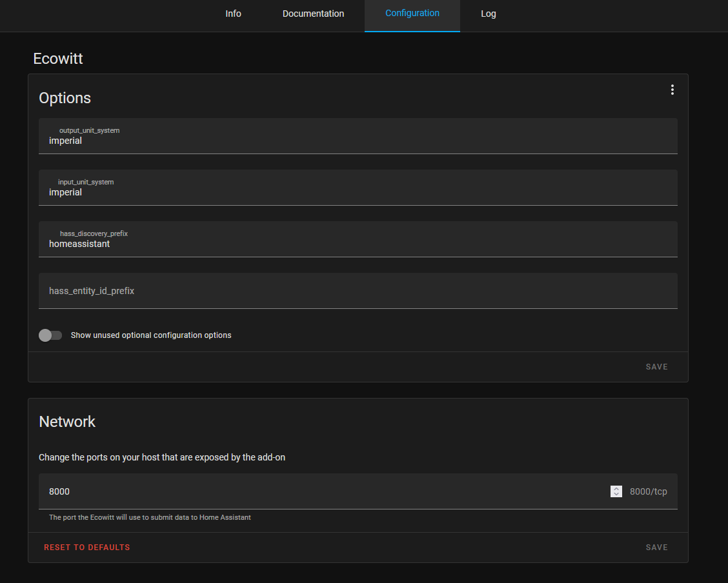Open the Options overflow menu
The height and width of the screenshot is (583, 728).
[x=672, y=90]
